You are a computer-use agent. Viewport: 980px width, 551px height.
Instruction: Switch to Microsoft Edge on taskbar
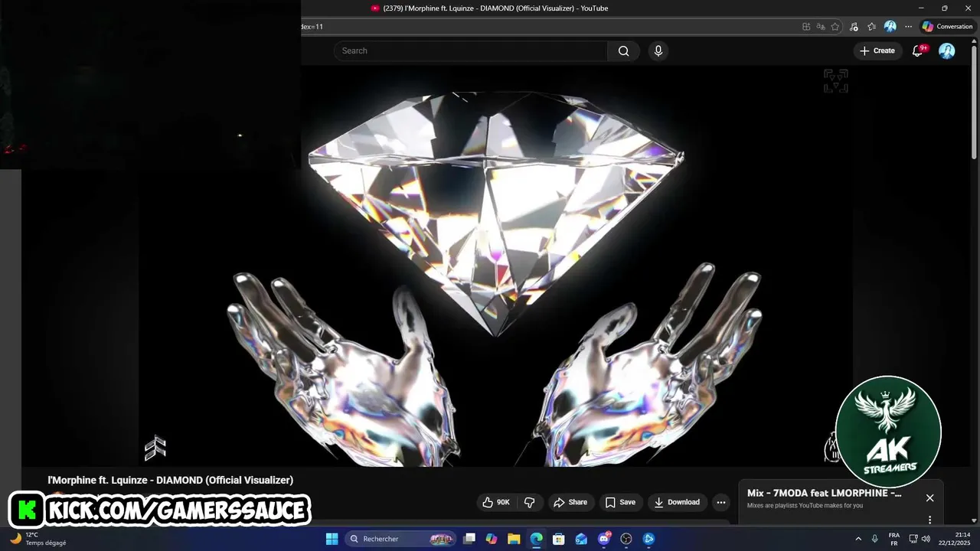[x=536, y=539]
